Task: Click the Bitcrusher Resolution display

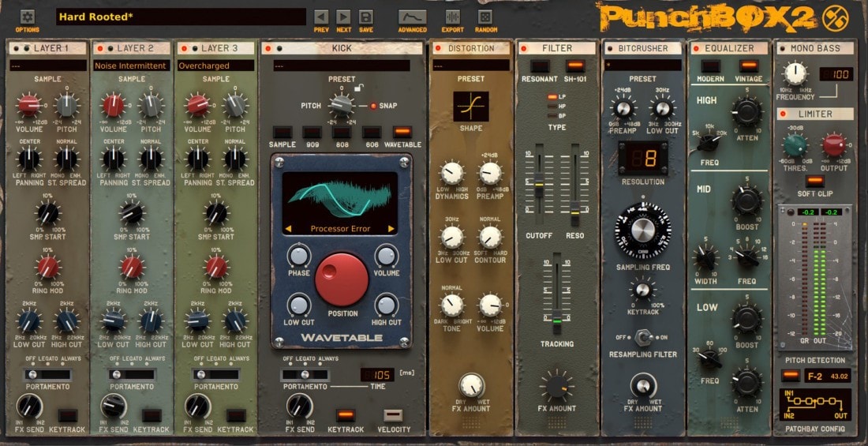Action: click(x=642, y=158)
